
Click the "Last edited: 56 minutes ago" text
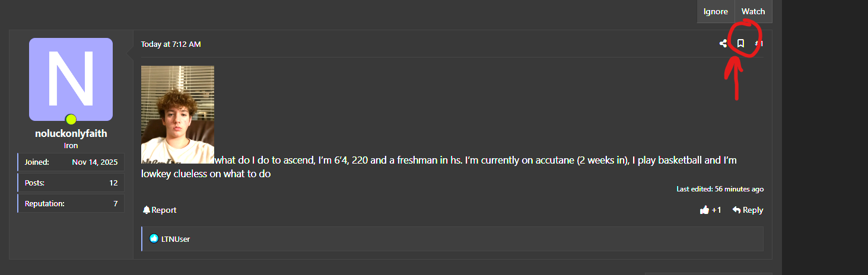(x=720, y=189)
